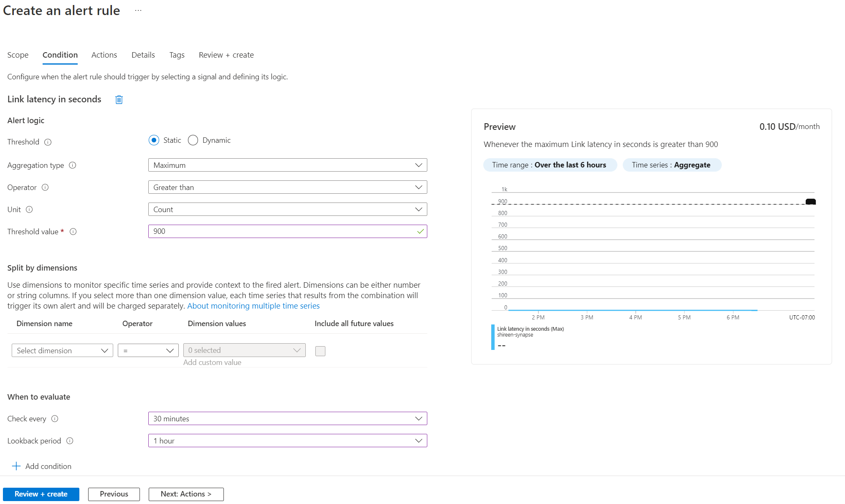This screenshot has width=845, height=504.
Task: Select the Dynamic threshold radio button
Action: pos(193,140)
